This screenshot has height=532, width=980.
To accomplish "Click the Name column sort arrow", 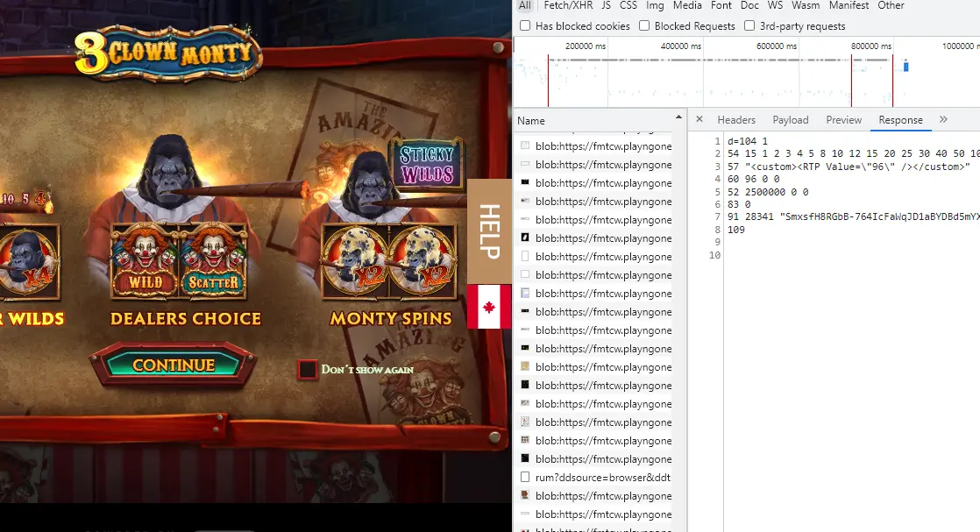I will (678, 117).
